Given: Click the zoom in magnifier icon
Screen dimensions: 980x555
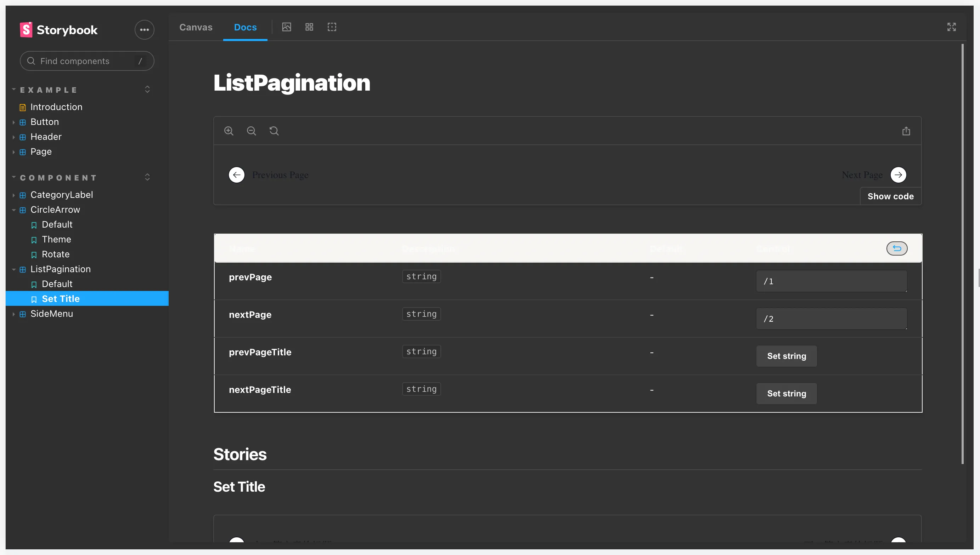Looking at the screenshot, I should coord(229,131).
